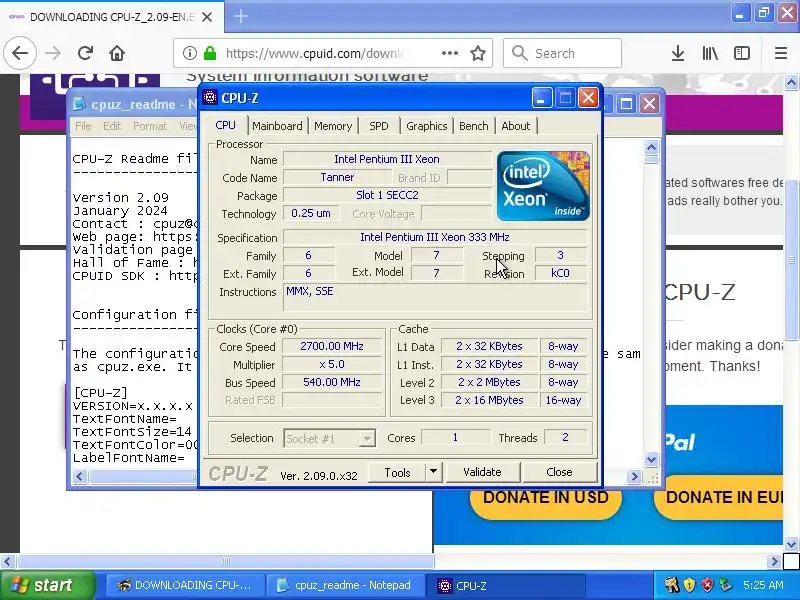Switch to DOWNLOADING CPU taskbar item

(x=186, y=585)
